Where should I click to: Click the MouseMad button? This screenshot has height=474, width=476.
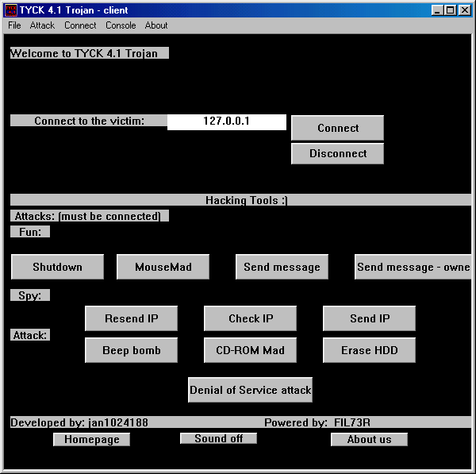tap(163, 267)
